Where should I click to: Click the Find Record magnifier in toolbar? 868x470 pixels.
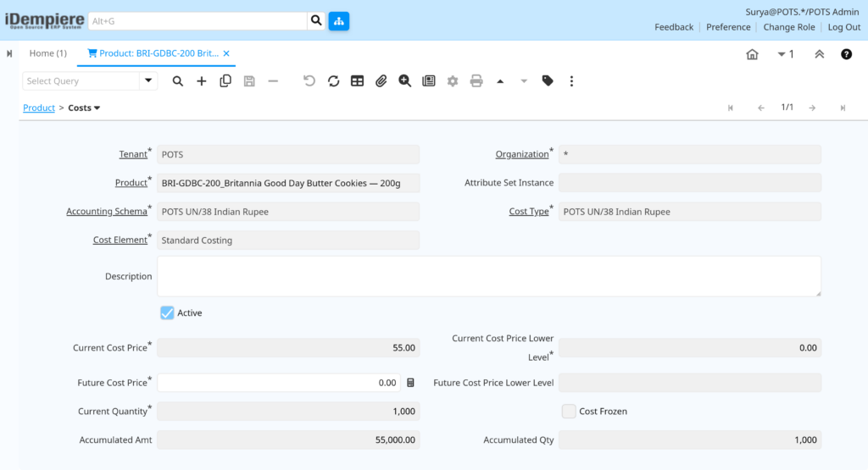pyautogui.click(x=178, y=81)
